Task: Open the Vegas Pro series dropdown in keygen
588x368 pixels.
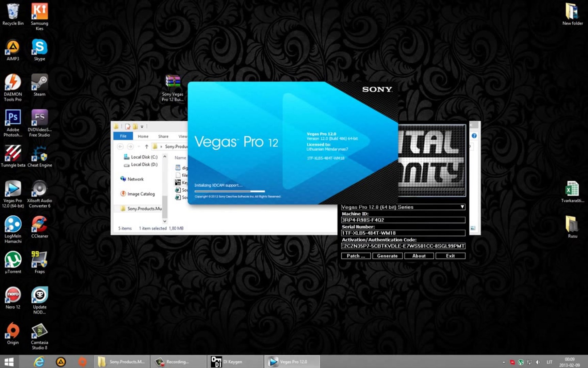Action: (x=462, y=207)
